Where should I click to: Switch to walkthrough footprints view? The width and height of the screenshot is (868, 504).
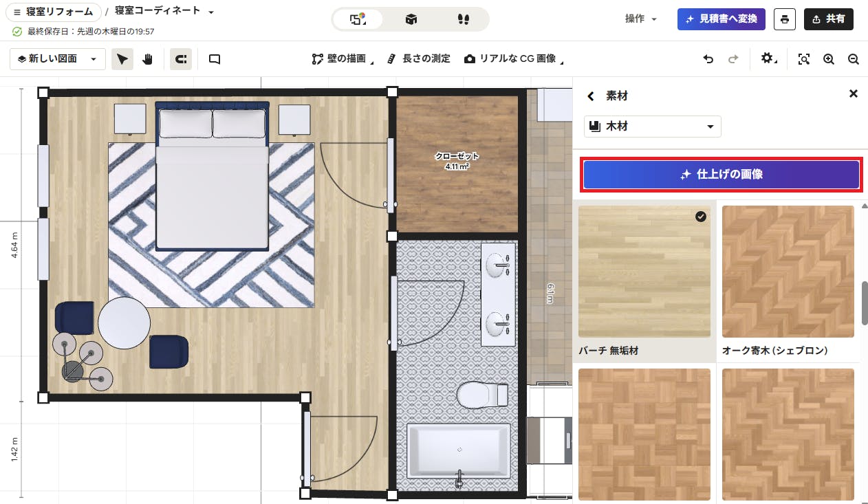(463, 19)
